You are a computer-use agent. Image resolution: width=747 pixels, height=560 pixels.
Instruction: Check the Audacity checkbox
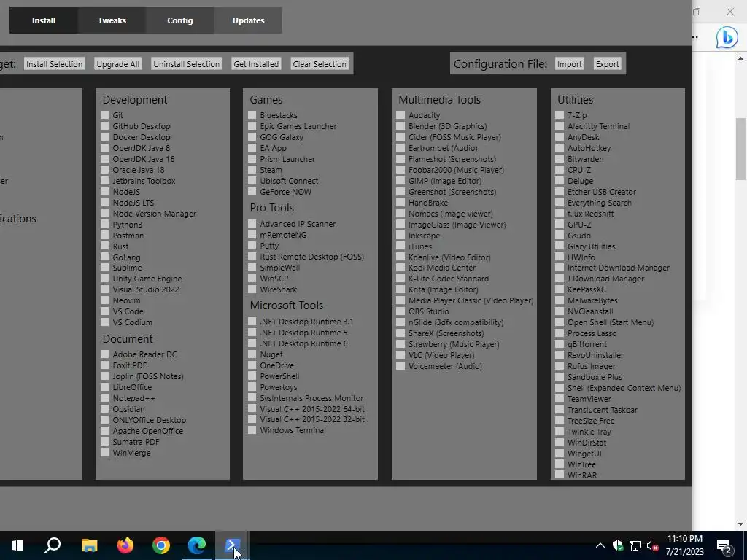click(x=400, y=114)
